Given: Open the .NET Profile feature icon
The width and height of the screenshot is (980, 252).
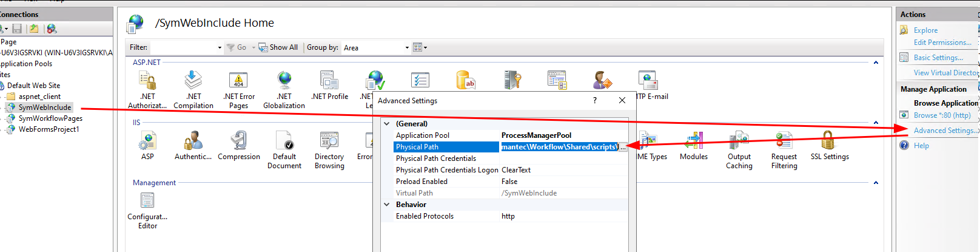Looking at the screenshot, I should pyautogui.click(x=329, y=81).
